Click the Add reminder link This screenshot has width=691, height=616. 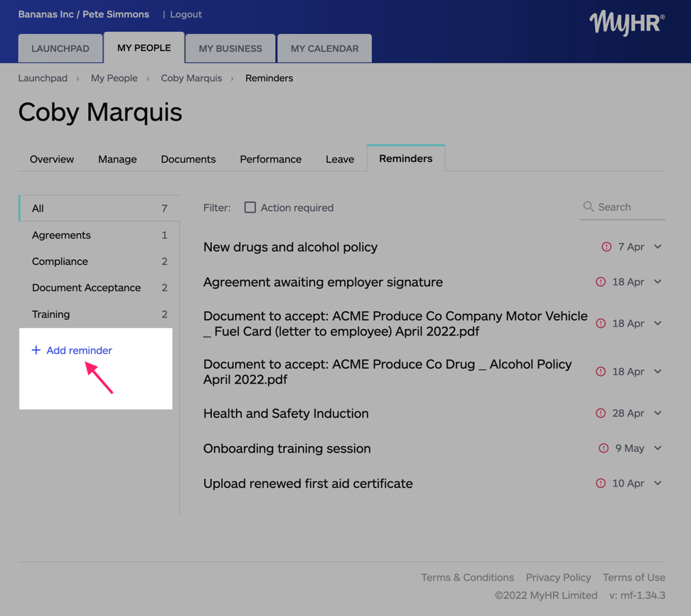(79, 350)
